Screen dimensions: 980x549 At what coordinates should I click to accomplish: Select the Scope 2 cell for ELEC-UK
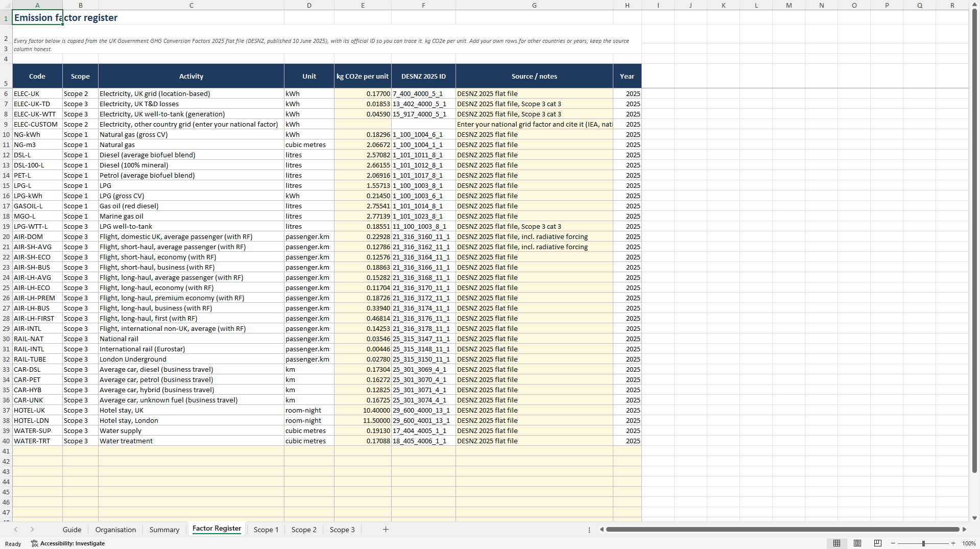pos(80,93)
